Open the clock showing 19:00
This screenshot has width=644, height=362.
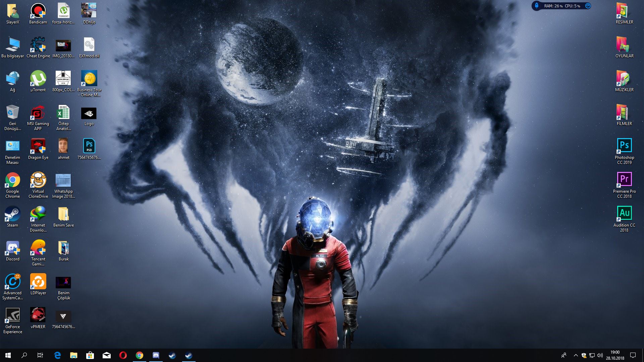(x=615, y=355)
